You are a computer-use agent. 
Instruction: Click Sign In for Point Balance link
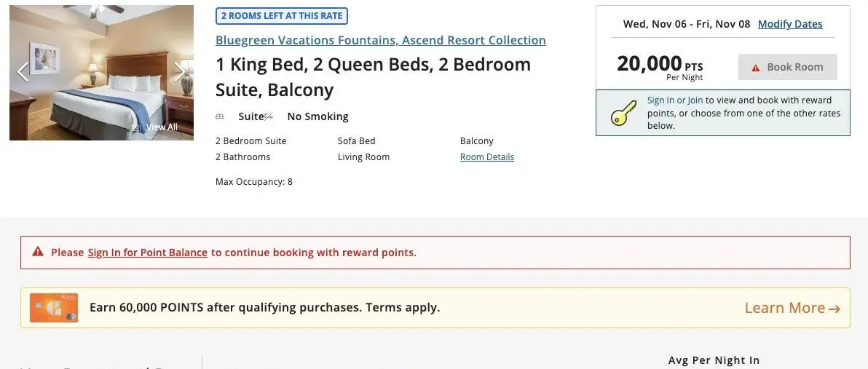tap(147, 253)
